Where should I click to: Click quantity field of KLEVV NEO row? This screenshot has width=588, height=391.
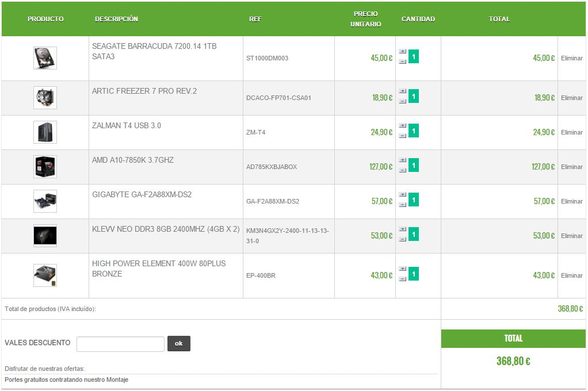click(414, 234)
